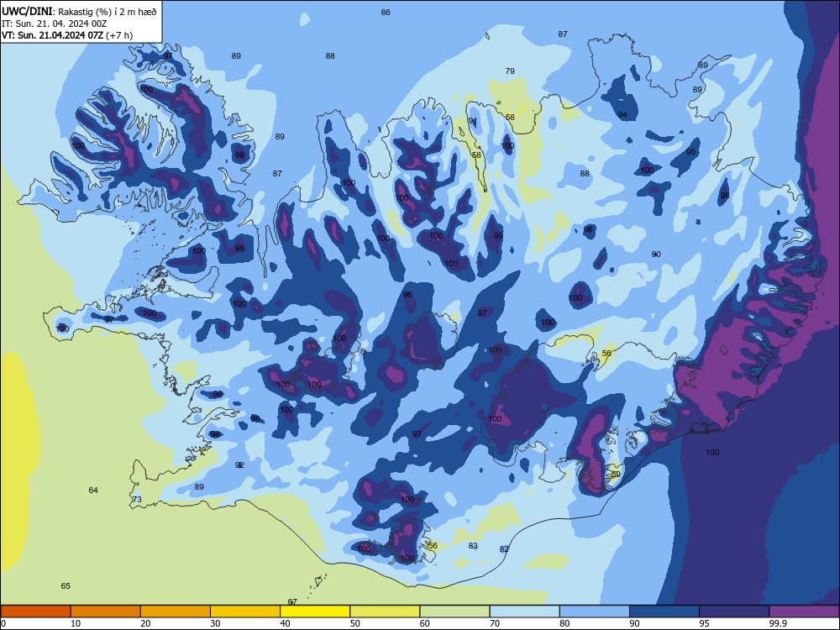Select the bright yellow 40–50 legend swatch

[x=315, y=612]
